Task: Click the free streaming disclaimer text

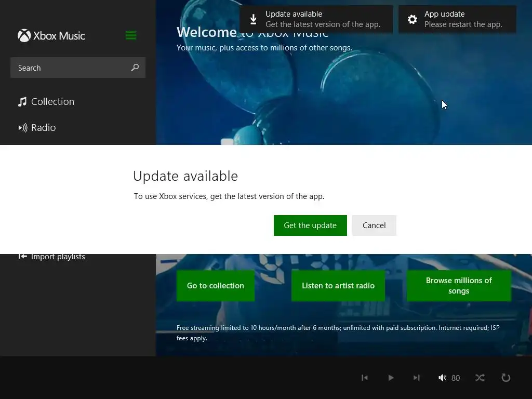Action: tap(338, 333)
